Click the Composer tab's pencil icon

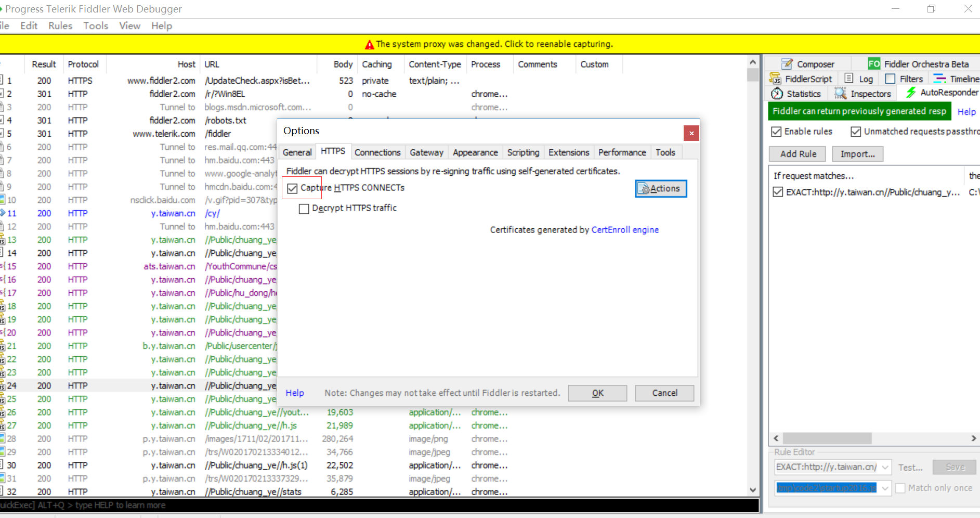[x=787, y=64]
